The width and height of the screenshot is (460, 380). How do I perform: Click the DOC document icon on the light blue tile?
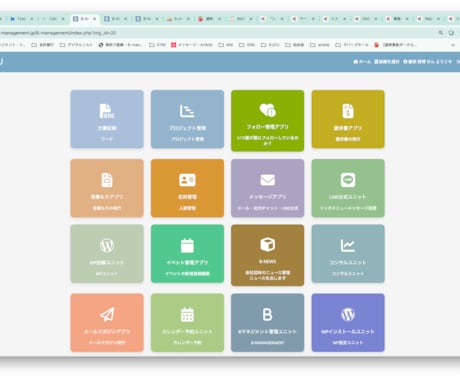(107, 111)
